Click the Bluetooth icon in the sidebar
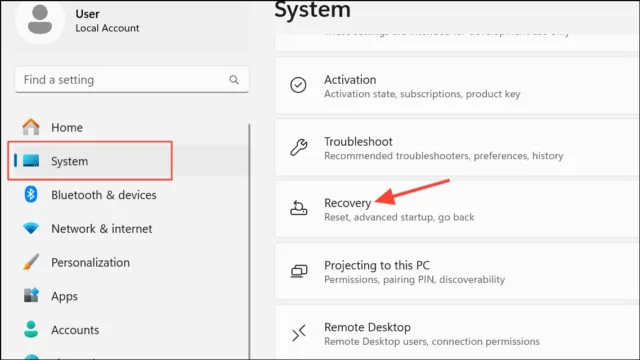Screen dimensions: 640x360 31,194
